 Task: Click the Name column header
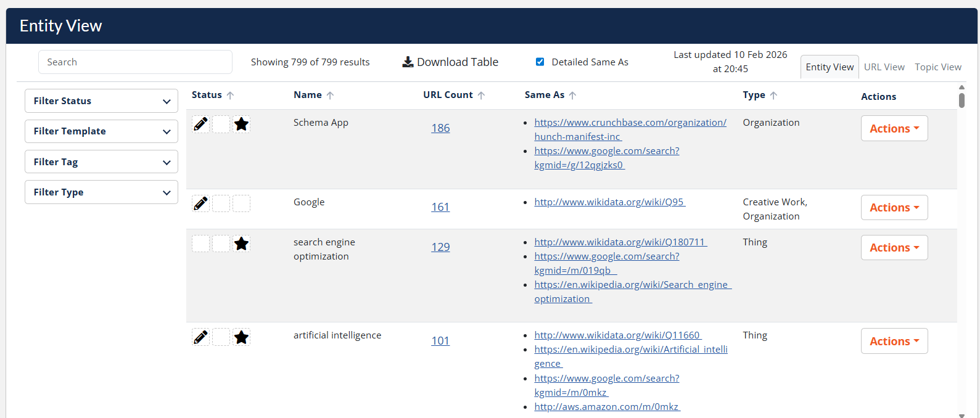(x=308, y=95)
